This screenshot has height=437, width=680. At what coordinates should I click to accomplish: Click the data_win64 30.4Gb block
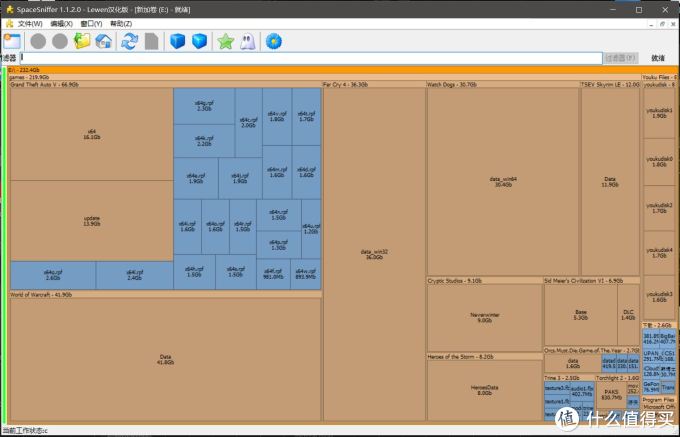(503, 182)
